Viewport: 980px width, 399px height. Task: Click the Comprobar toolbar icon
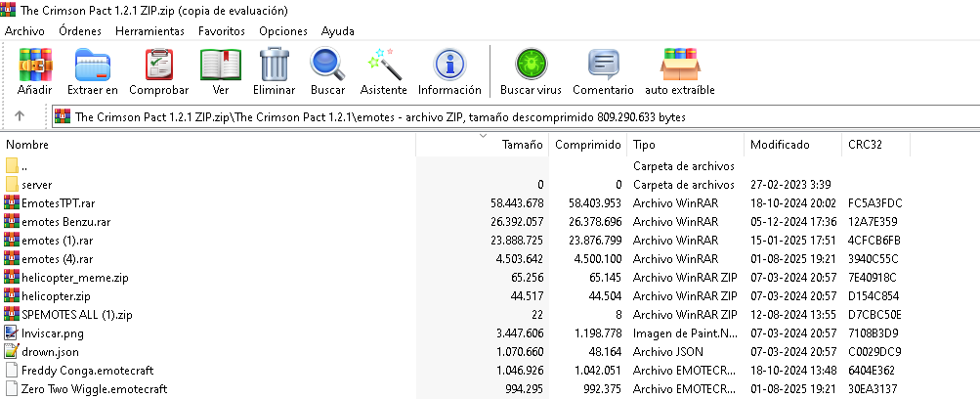tap(158, 65)
